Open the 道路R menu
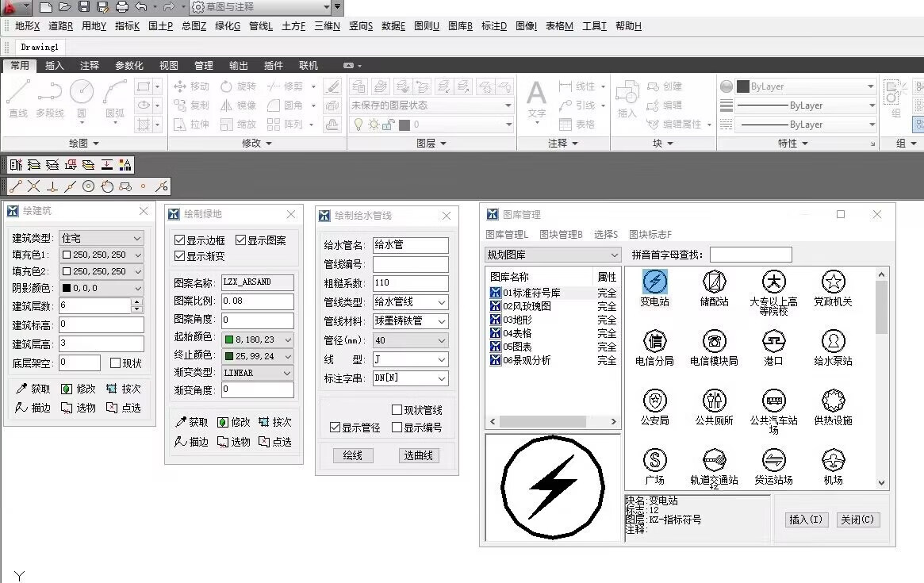Image resolution: width=924 pixels, height=583 pixels. pyautogui.click(x=60, y=26)
